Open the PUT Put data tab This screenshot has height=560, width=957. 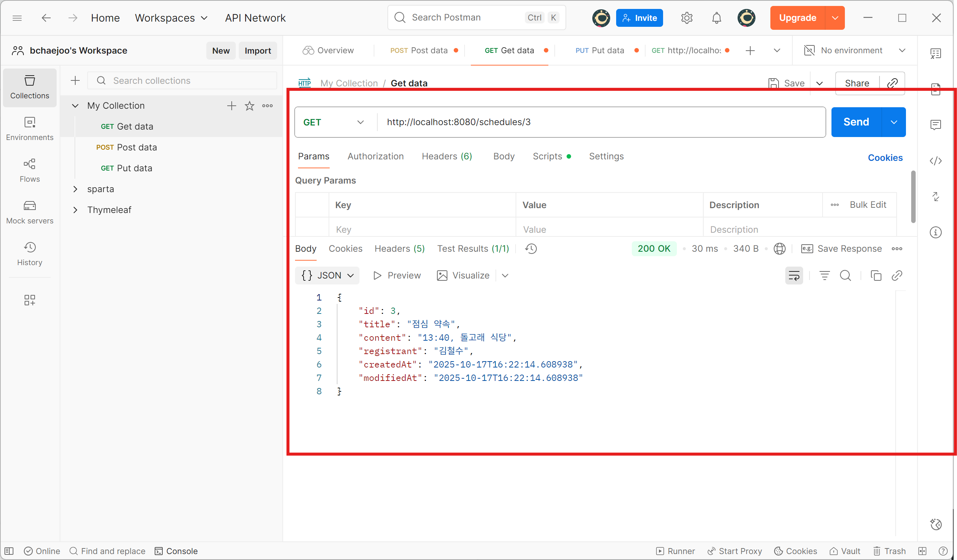600,51
